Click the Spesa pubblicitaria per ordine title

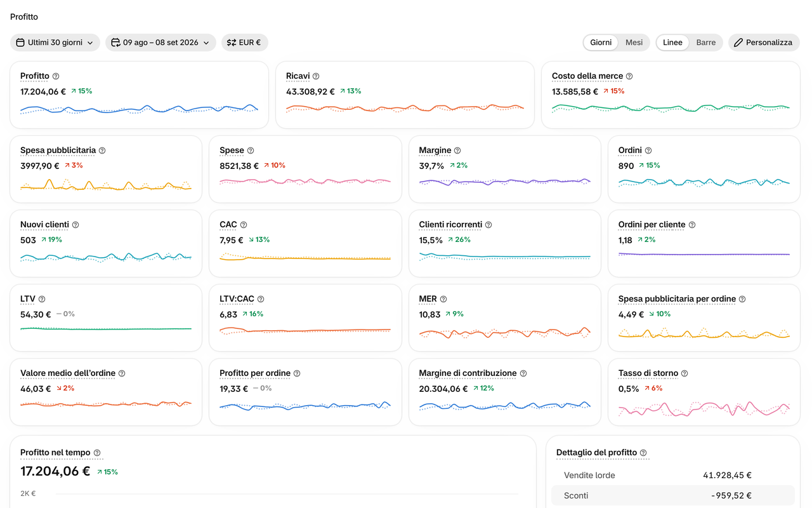[677, 299]
